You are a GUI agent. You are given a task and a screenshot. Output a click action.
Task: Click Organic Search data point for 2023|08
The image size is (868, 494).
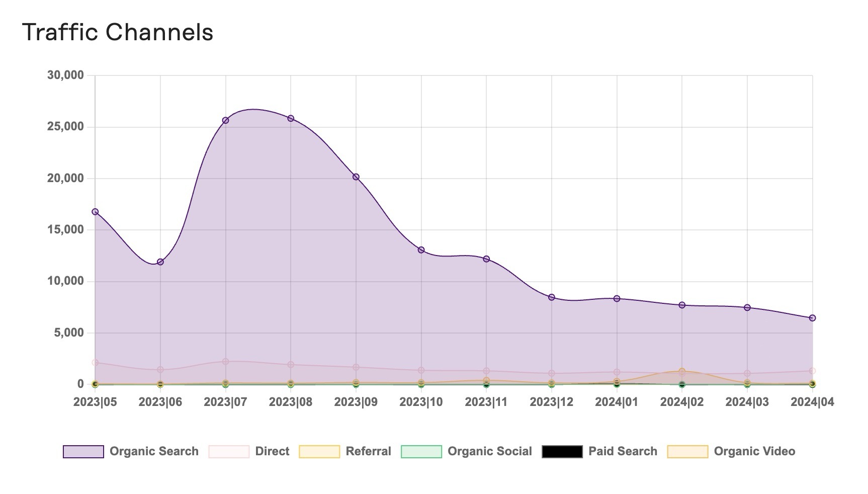[x=291, y=118]
